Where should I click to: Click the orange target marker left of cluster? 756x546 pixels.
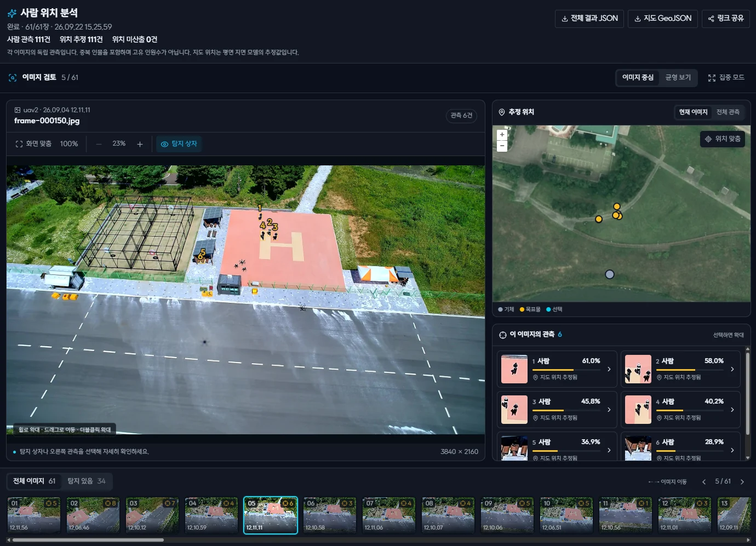pos(599,219)
